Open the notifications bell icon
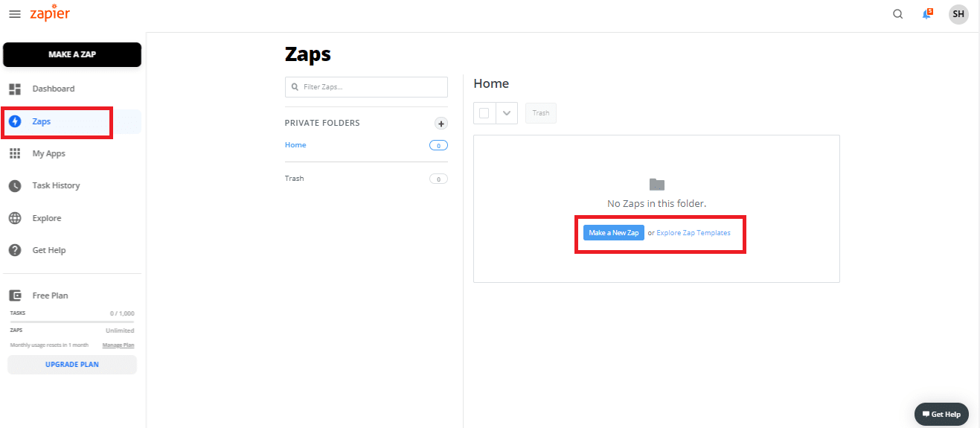Viewport: 980px width, 428px height. [927, 14]
